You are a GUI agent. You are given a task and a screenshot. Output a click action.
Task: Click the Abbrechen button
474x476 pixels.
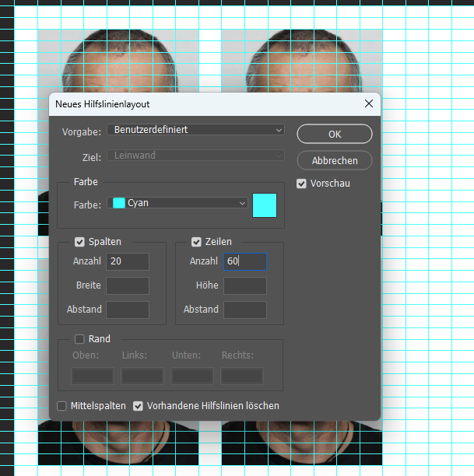[335, 160]
